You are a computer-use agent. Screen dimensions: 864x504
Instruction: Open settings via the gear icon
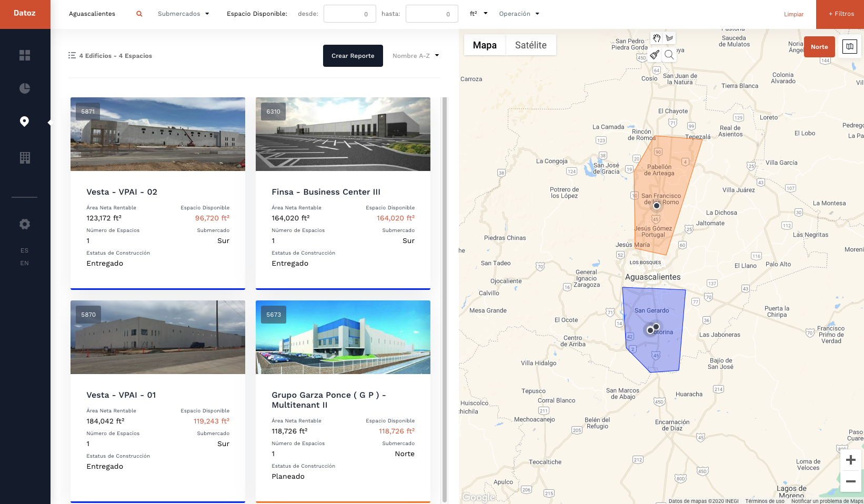25,224
